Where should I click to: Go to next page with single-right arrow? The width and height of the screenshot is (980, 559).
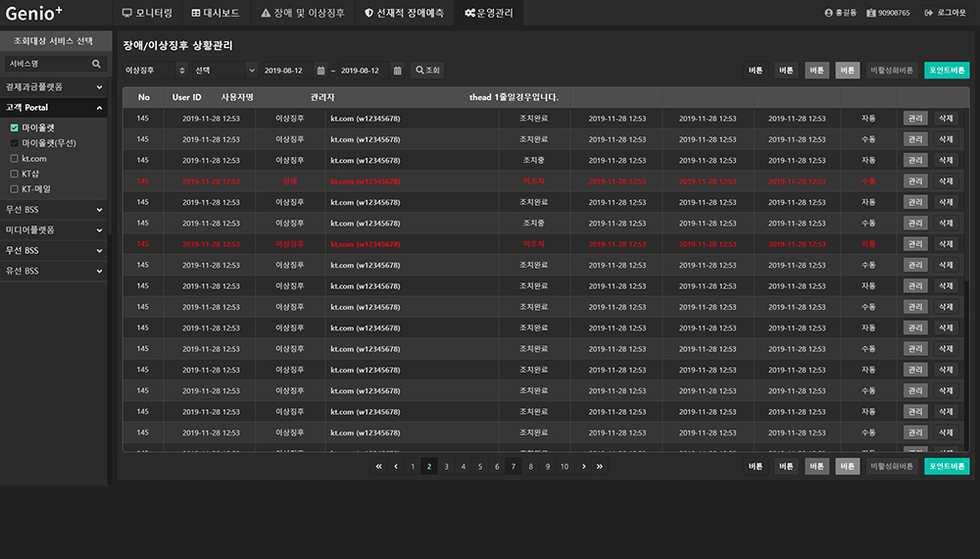[x=584, y=467]
